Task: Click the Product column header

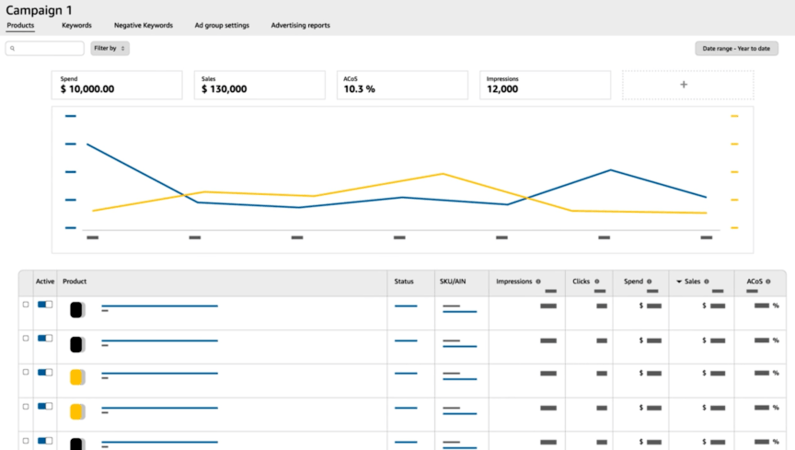Action: coord(75,281)
